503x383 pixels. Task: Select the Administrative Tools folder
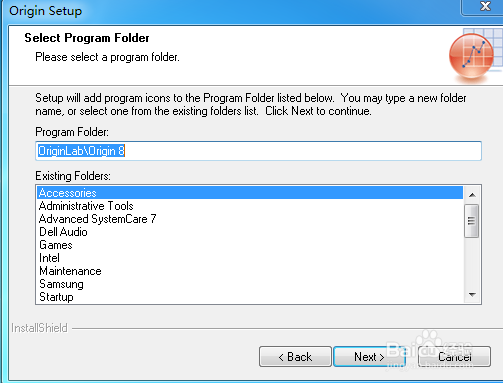click(250, 206)
